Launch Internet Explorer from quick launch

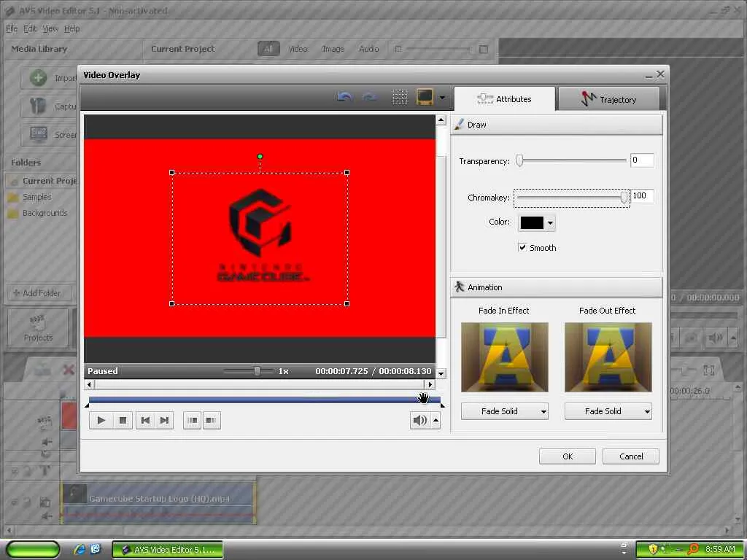click(79, 549)
